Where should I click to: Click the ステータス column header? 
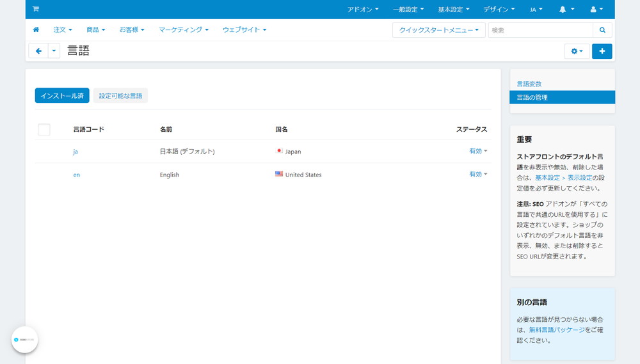tap(472, 129)
